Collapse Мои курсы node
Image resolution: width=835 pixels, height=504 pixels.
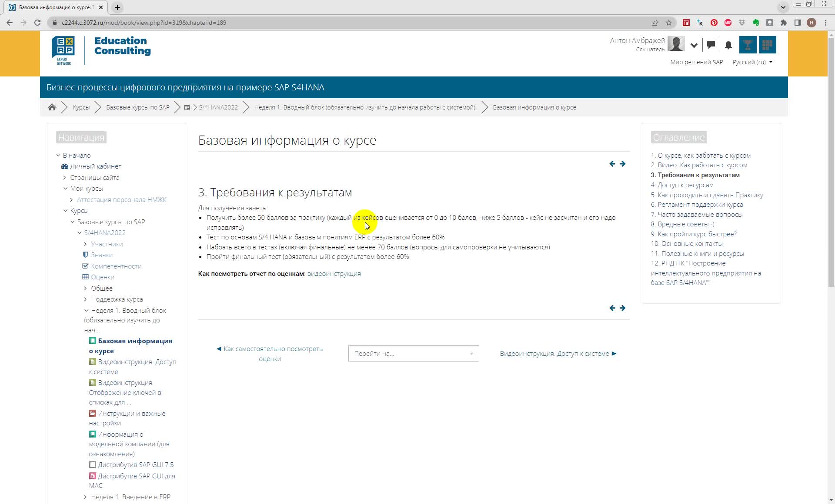click(65, 189)
